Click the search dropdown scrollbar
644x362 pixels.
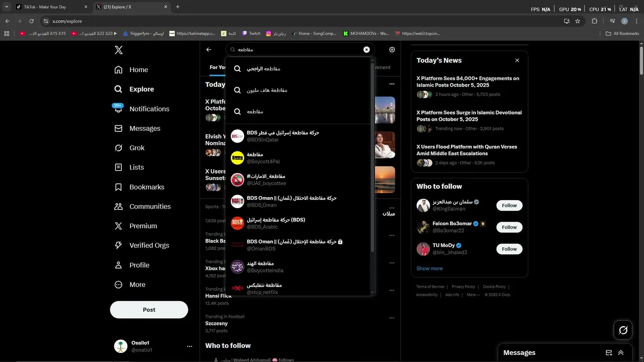point(372,157)
